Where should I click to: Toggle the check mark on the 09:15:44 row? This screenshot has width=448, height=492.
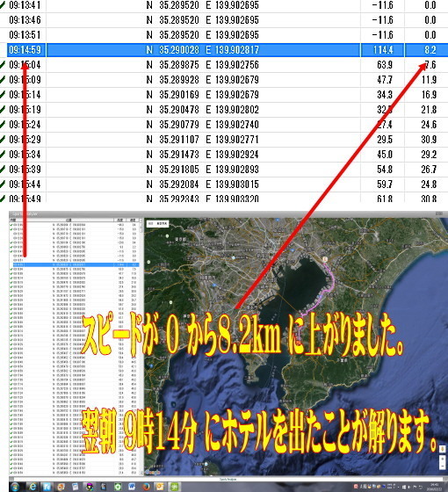point(3,184)
